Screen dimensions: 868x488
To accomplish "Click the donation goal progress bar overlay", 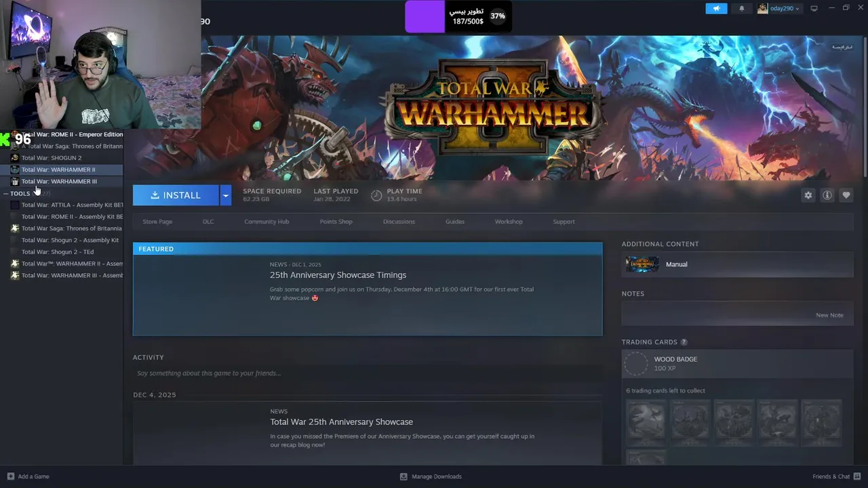I will (458, 16).
